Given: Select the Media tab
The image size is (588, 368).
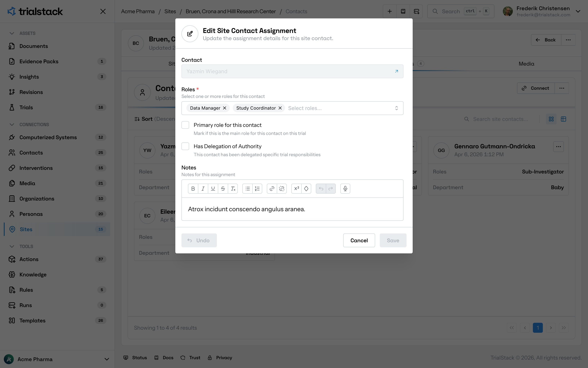Looking at the screenshot, I should [x=526, y=64].
